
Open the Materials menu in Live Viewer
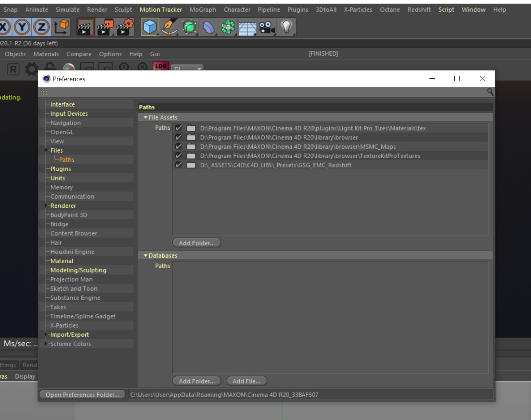coord(46,54)
